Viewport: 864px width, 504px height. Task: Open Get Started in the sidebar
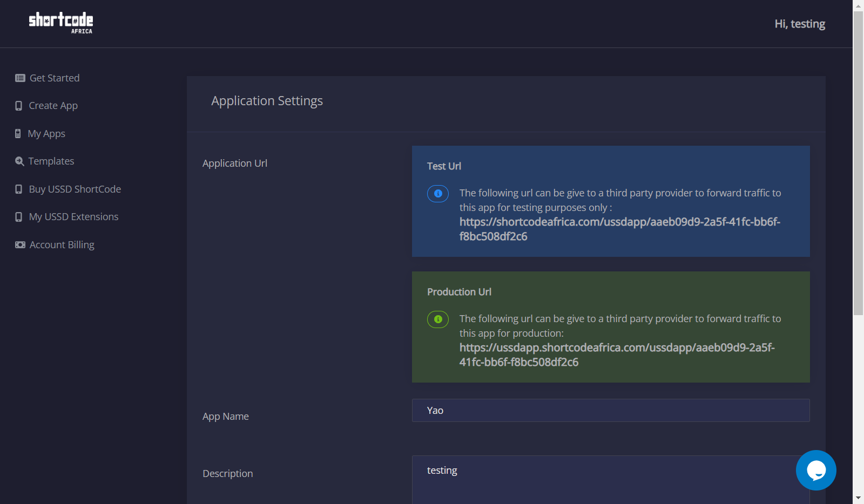(55, 78)
